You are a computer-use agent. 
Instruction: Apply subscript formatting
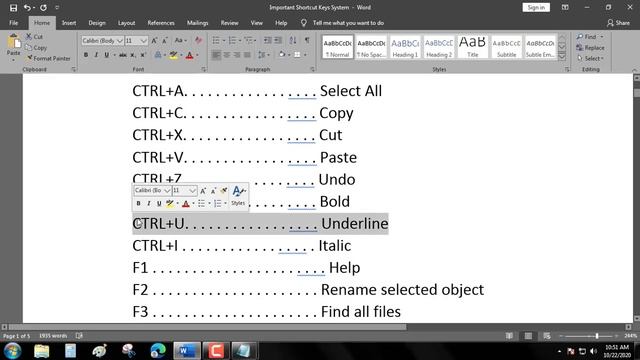(133, 55)
